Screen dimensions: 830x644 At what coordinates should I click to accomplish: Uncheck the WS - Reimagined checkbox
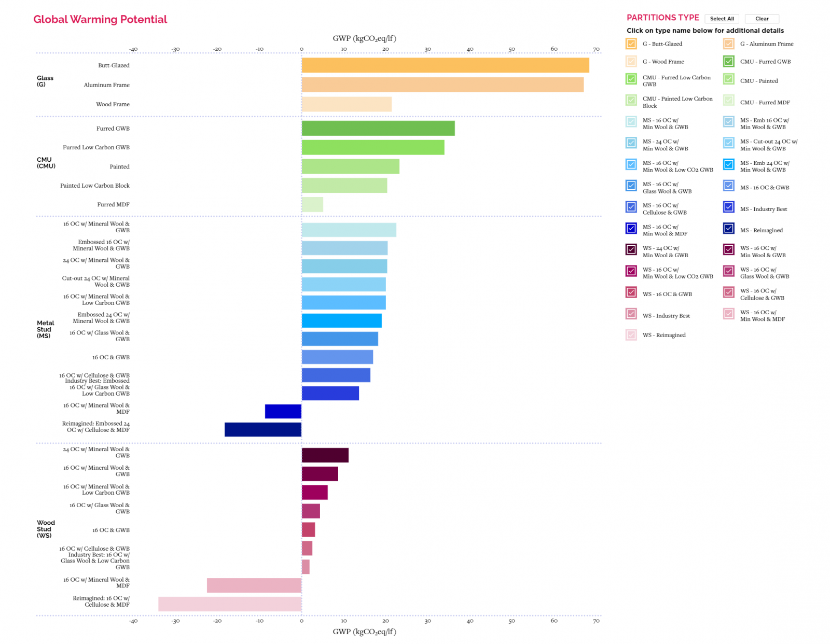[631, 334]
